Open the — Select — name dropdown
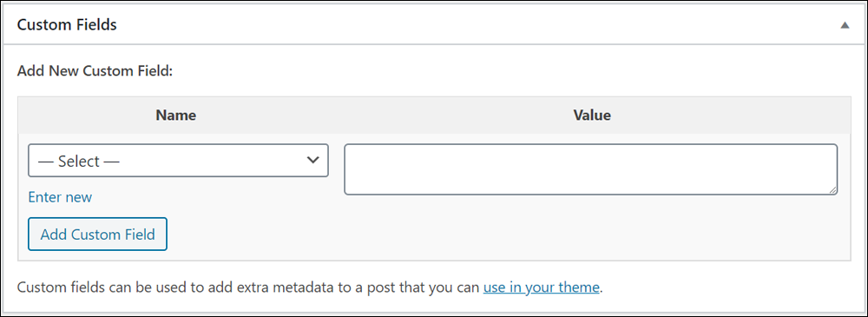868x317 pixels. coord(178,161)
